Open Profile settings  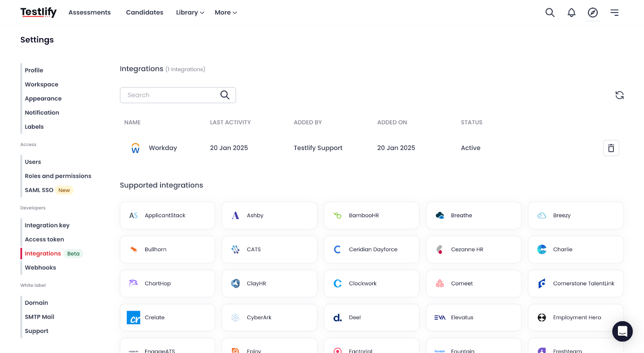point(34,70)
